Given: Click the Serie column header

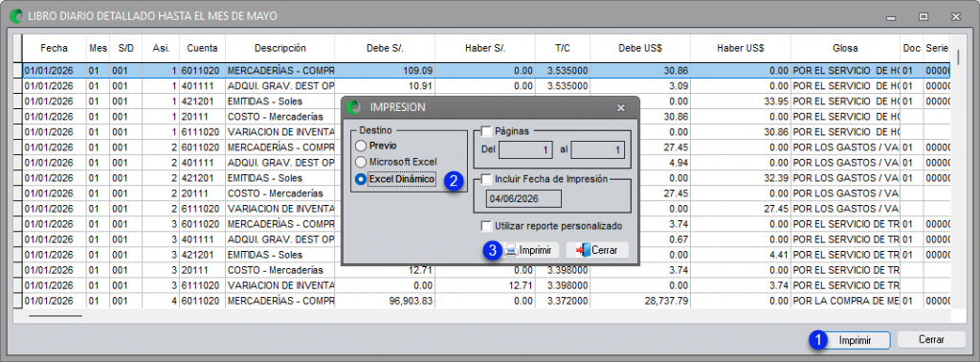Looking at the screenshot, I should [936, 48].
